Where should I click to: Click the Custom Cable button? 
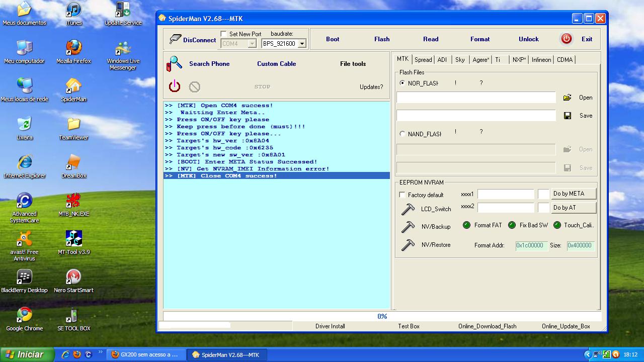pos(277,64)
